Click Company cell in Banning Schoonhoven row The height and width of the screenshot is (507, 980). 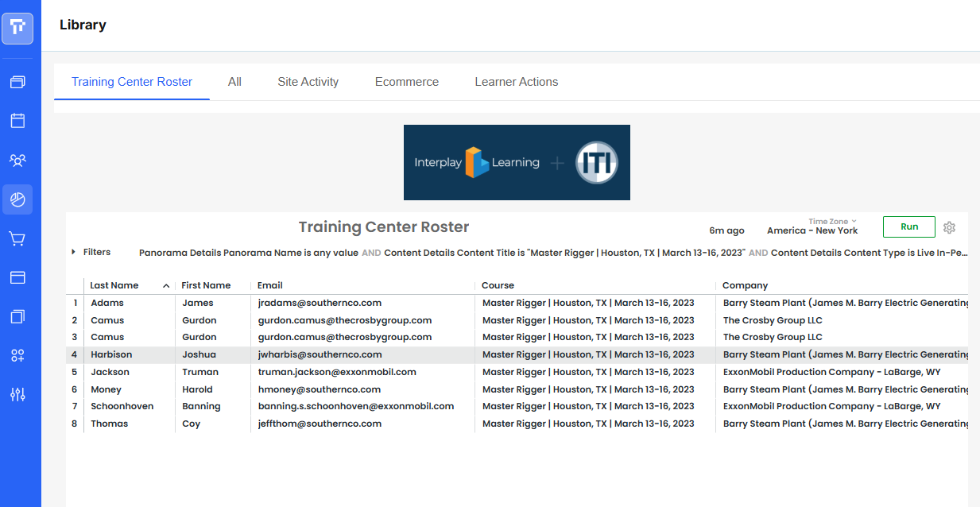pyautogui.click(x=831, y=406)
